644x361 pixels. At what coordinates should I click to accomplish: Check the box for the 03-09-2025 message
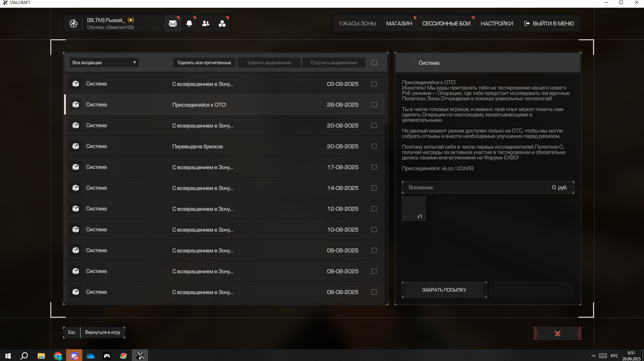tap(374, 84)
